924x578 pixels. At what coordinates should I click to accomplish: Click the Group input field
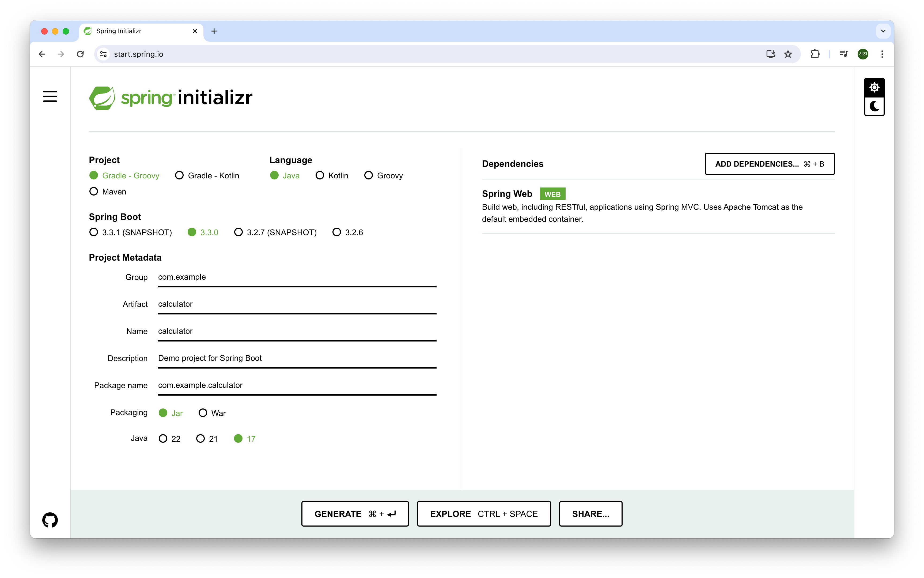tap(297, 277)
